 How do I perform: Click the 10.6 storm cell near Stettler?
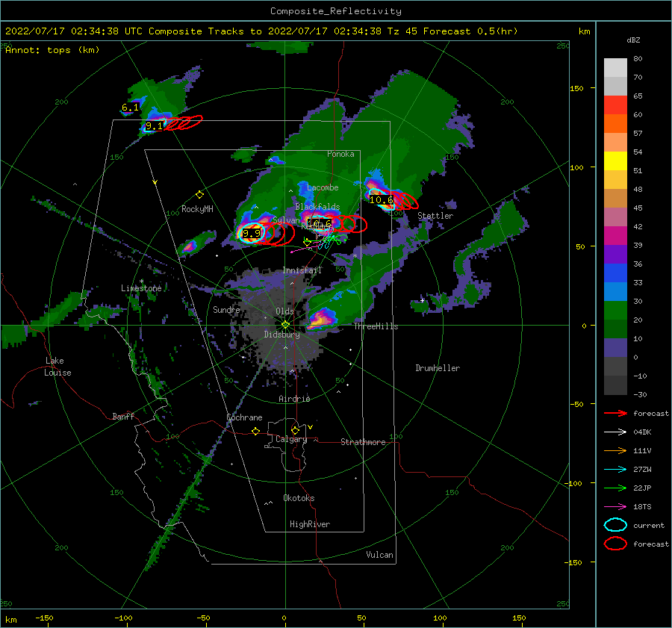pyautogui.click(x=382, y=200)
